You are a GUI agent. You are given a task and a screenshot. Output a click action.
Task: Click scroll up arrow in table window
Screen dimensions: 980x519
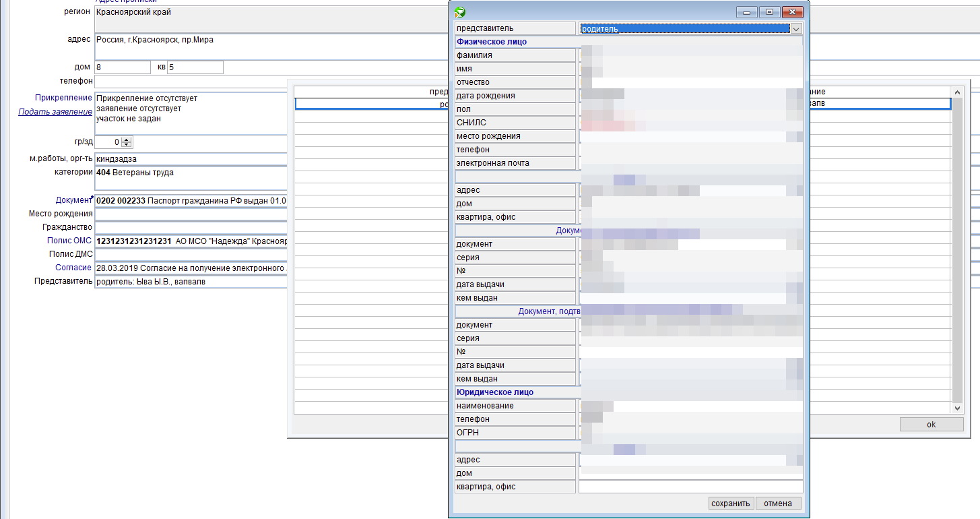click(958, 92)
